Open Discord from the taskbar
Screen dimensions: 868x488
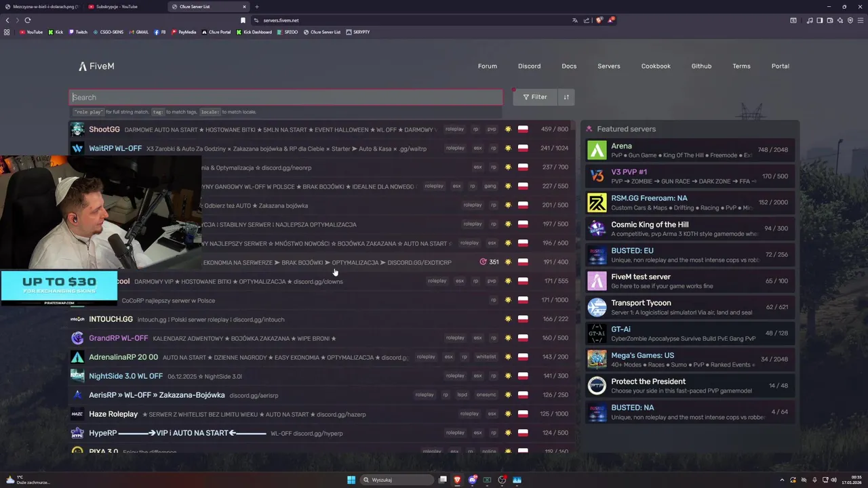[x=473, y=480]
